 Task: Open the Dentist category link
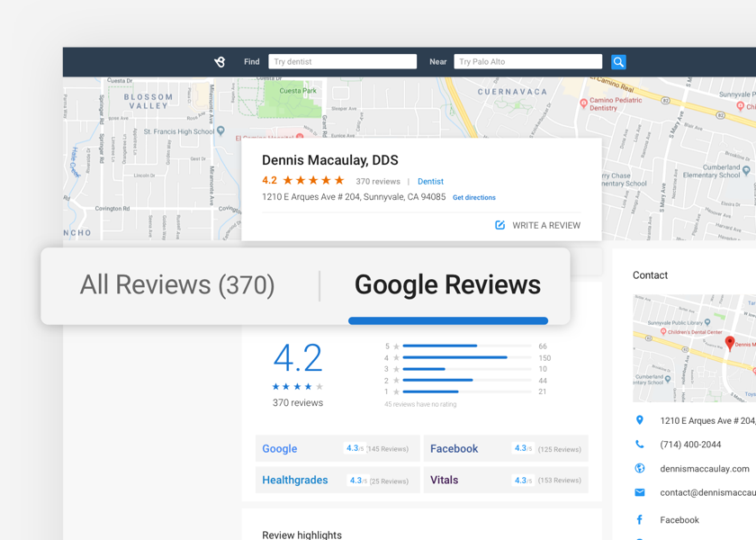pos(430,181)
